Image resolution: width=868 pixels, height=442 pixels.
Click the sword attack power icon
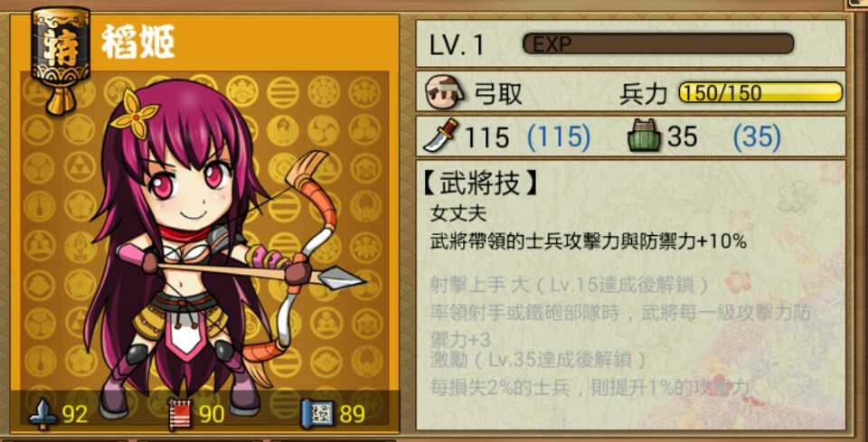440,136
